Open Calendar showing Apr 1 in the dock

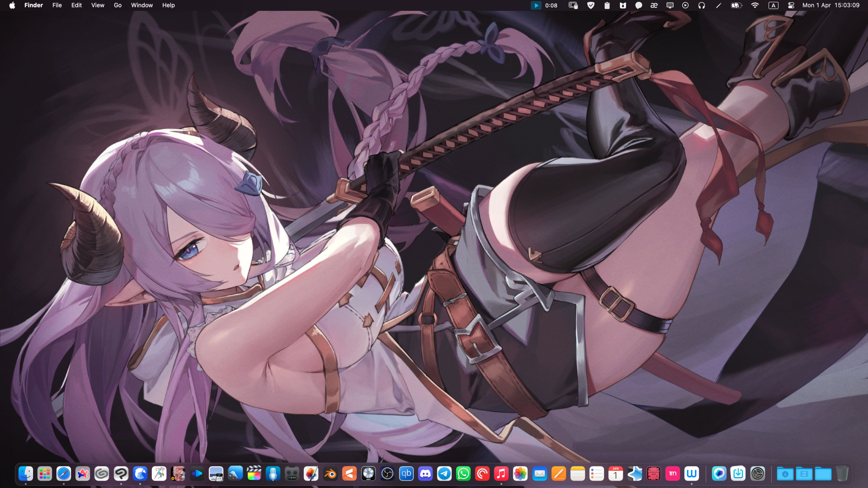click(615, 474)
